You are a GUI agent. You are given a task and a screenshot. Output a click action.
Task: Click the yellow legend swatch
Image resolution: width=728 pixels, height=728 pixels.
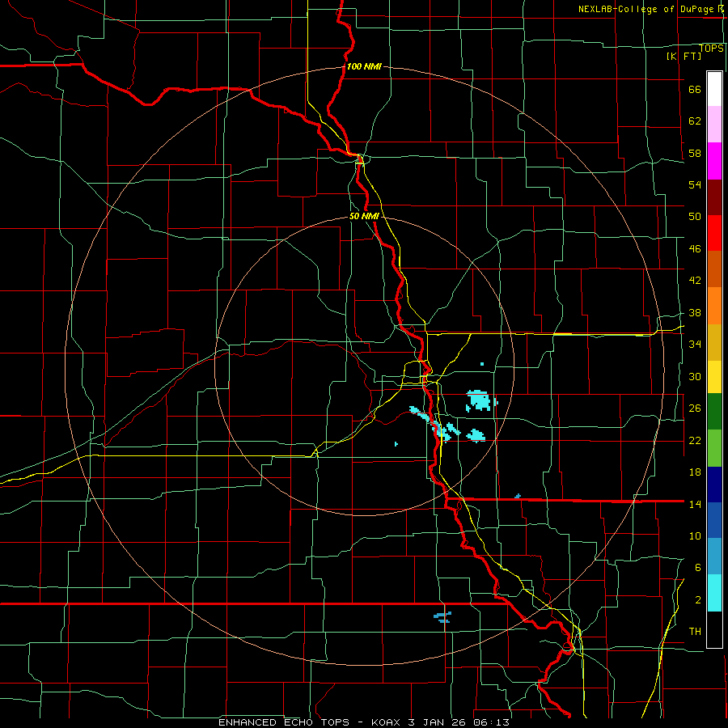(x=714, y=377)
